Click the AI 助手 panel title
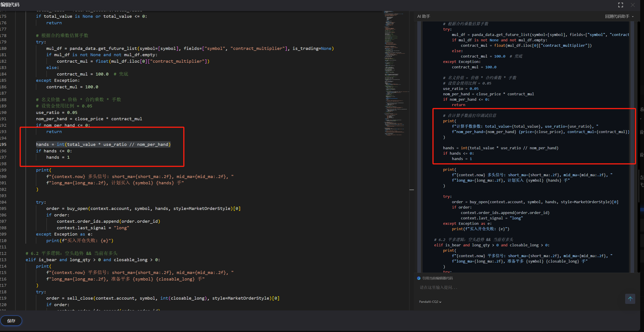The height and width of the screenshot is (332, 644). click(424, 17)
